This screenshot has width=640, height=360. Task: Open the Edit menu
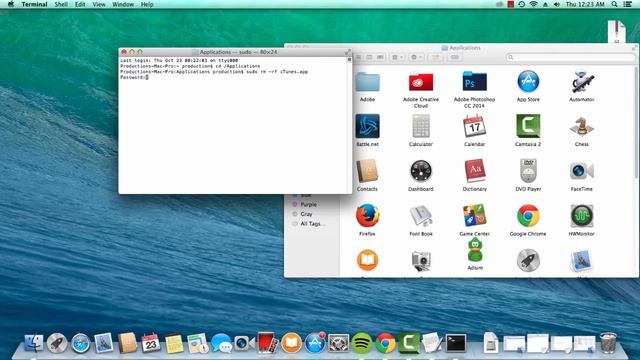pyautogui.click(x=80, y=4)
